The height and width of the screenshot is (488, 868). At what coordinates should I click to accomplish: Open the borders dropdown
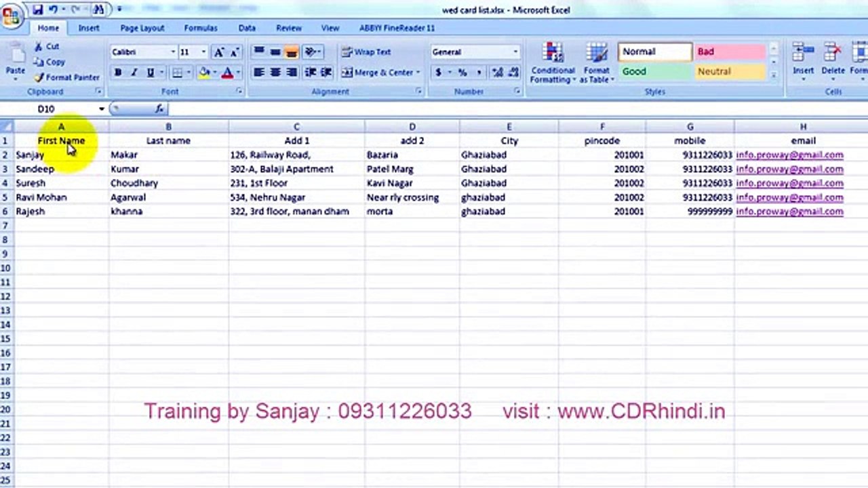tap(188, 73)
